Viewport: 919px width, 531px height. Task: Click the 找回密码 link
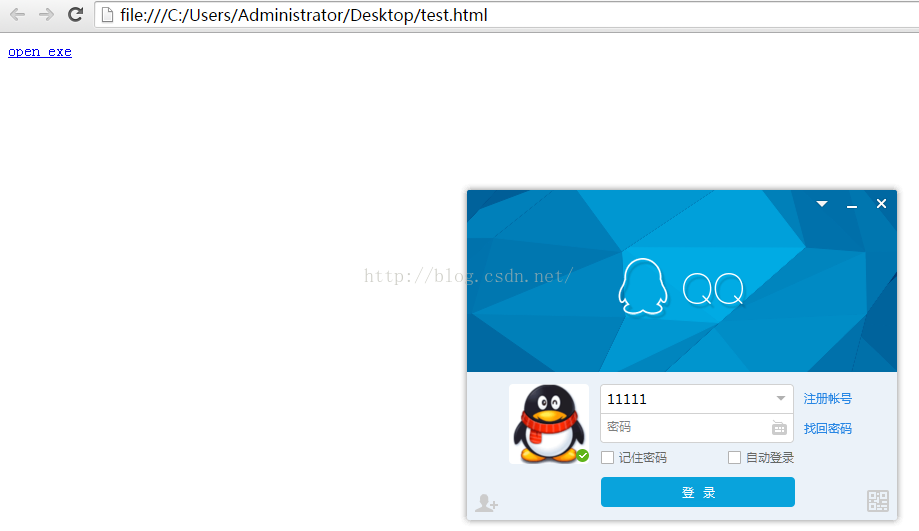(828, 428)
